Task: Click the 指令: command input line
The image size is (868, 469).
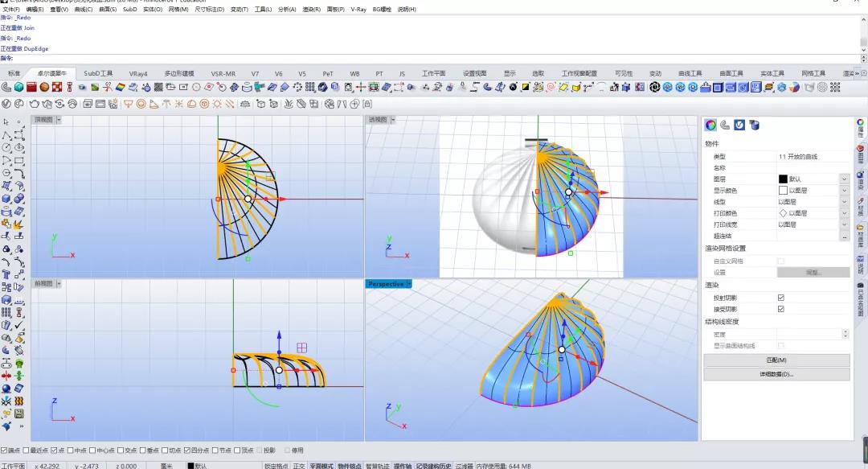Action: click(x=432, y=58)
